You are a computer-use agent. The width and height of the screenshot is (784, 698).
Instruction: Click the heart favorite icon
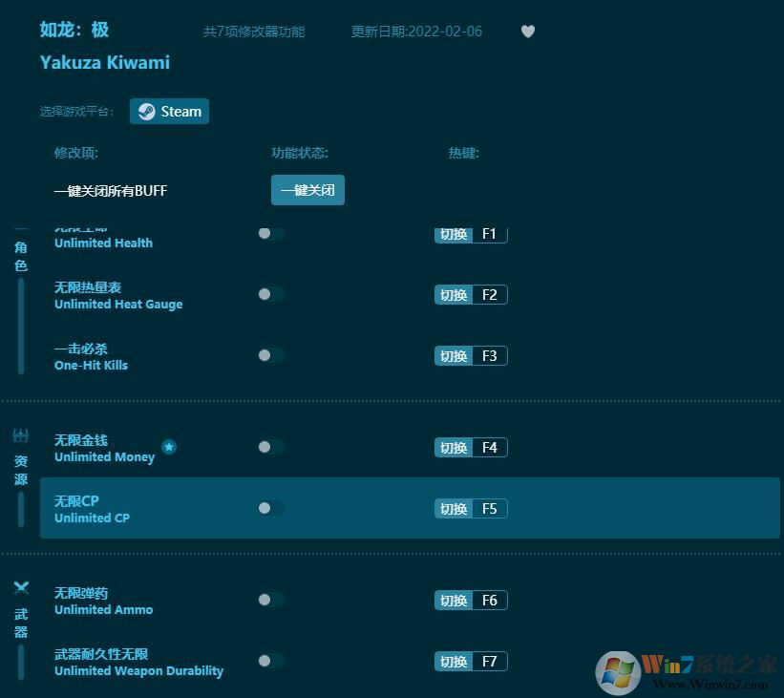pos(528,32)
